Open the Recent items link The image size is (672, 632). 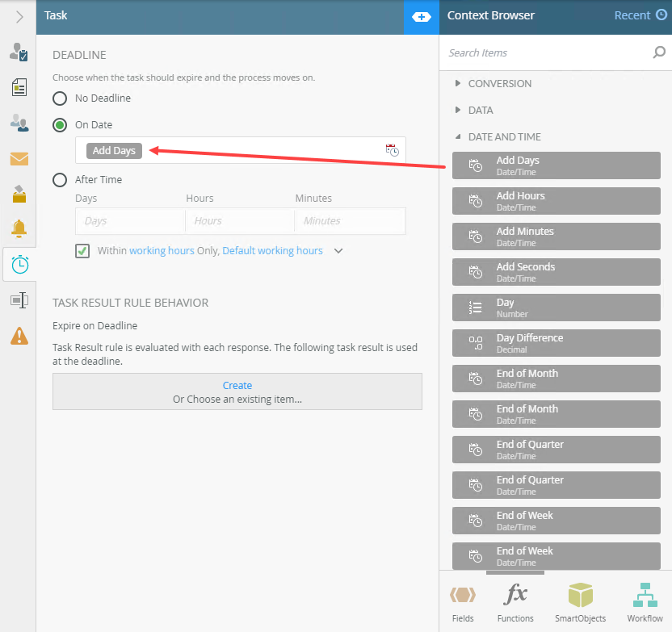coord(640,15)
